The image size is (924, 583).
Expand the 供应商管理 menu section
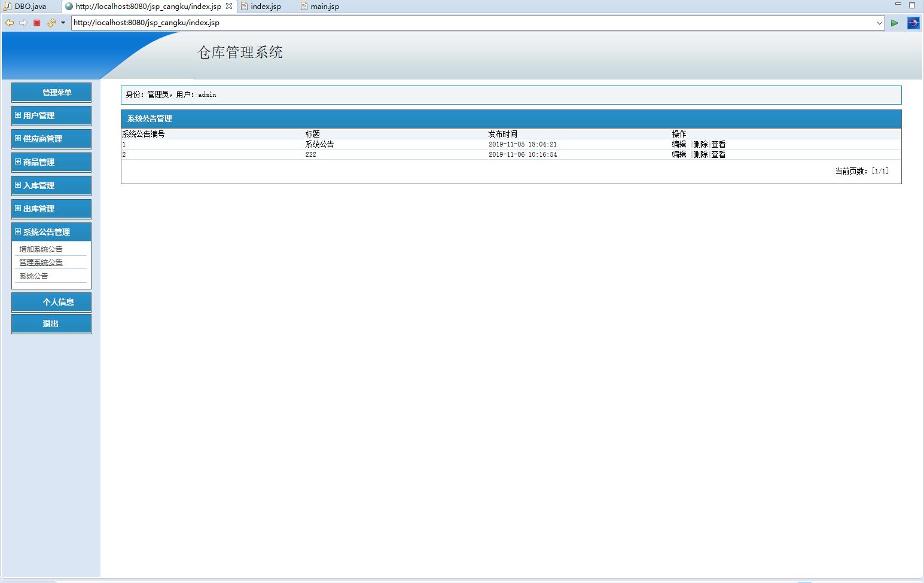[x=42, y=139]
